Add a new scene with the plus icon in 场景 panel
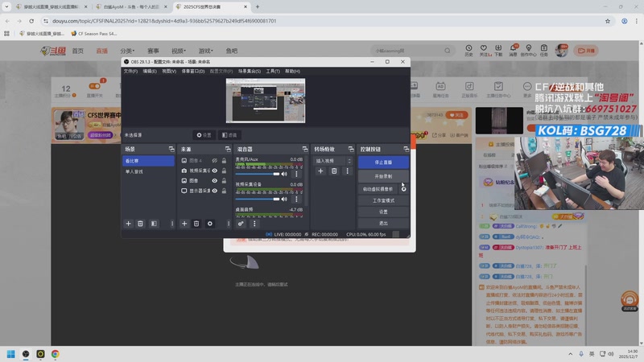Image resolution: width=644 pixels, height=362 pixels. (128, 224)
